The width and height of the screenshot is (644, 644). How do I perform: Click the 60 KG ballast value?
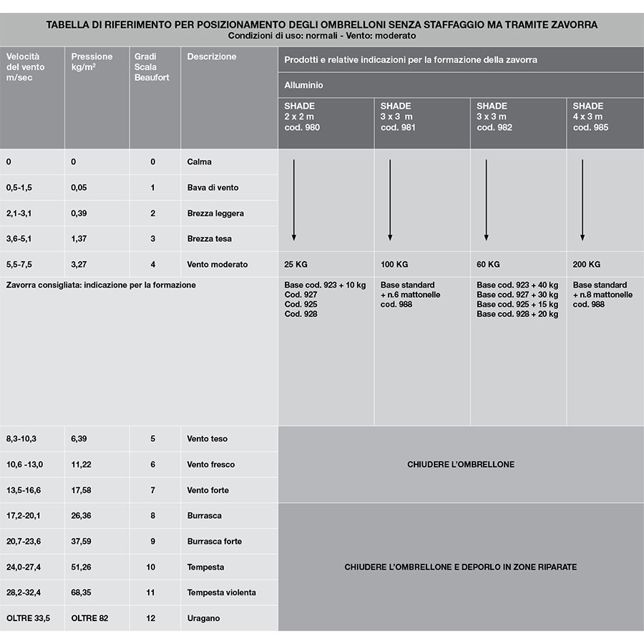[488, 264]
